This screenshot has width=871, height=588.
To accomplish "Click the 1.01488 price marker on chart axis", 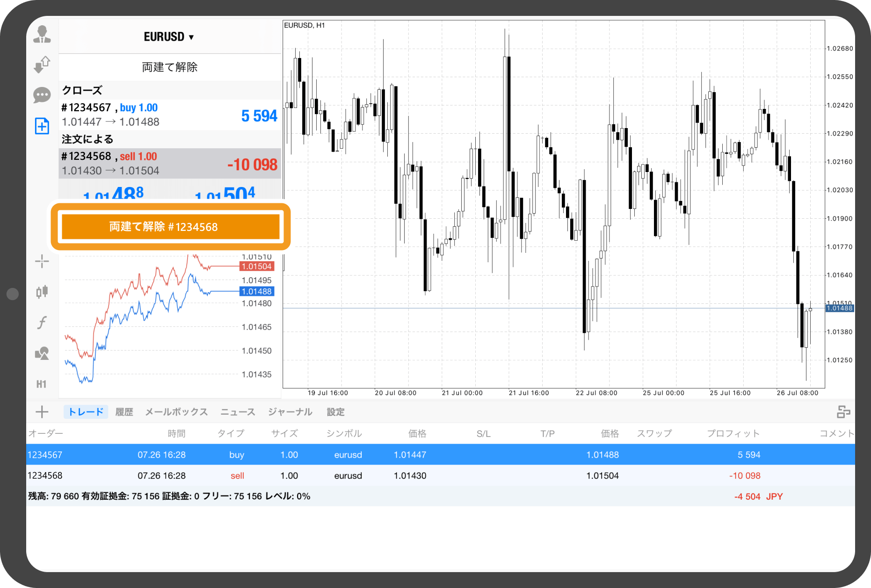I will tap(839, 308).
